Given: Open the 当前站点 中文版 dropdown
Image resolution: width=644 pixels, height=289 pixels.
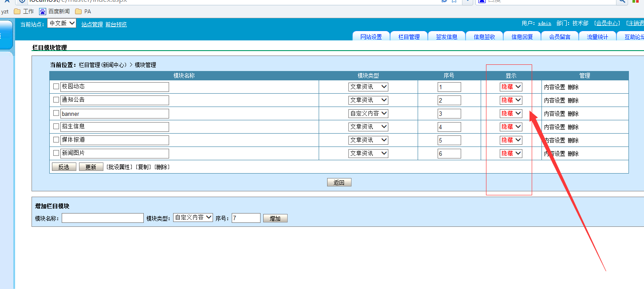Looking at the screenshot, I should (x=62, y=24).
